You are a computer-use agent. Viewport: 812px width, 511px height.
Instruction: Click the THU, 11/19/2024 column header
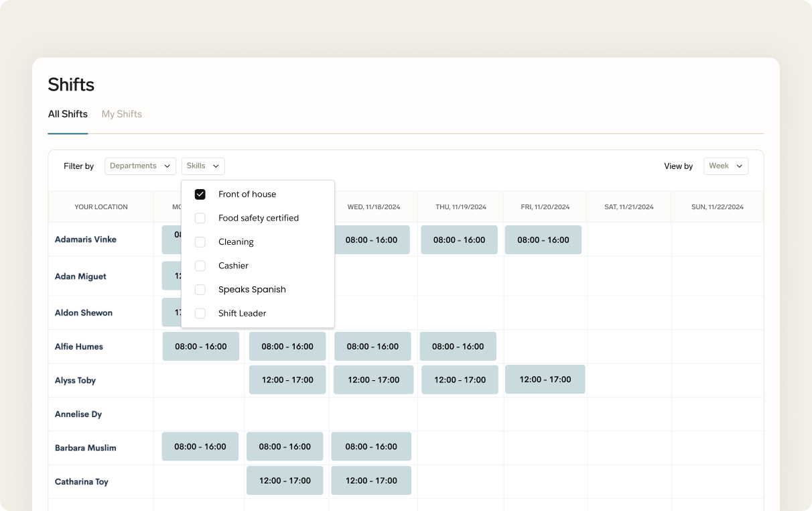coord(461,207)
